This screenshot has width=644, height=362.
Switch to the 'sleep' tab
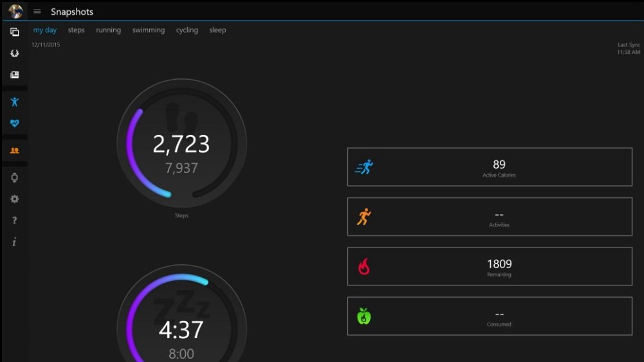[217, 30]
